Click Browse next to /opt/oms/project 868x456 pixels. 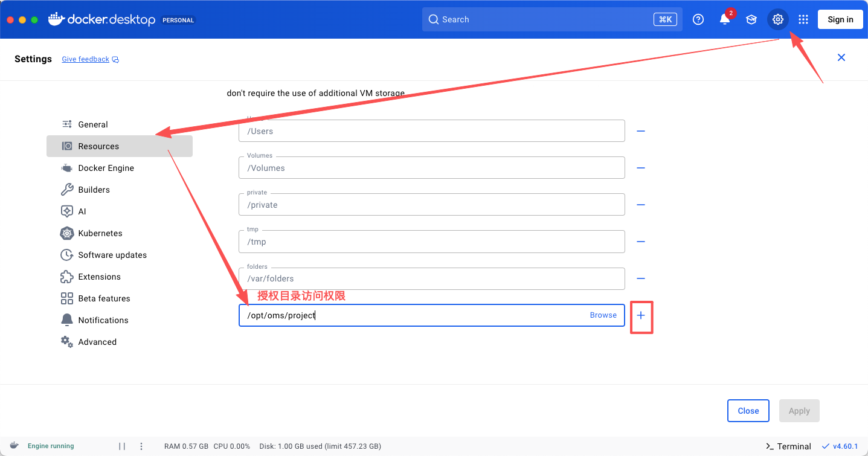[x=603, y=315]
